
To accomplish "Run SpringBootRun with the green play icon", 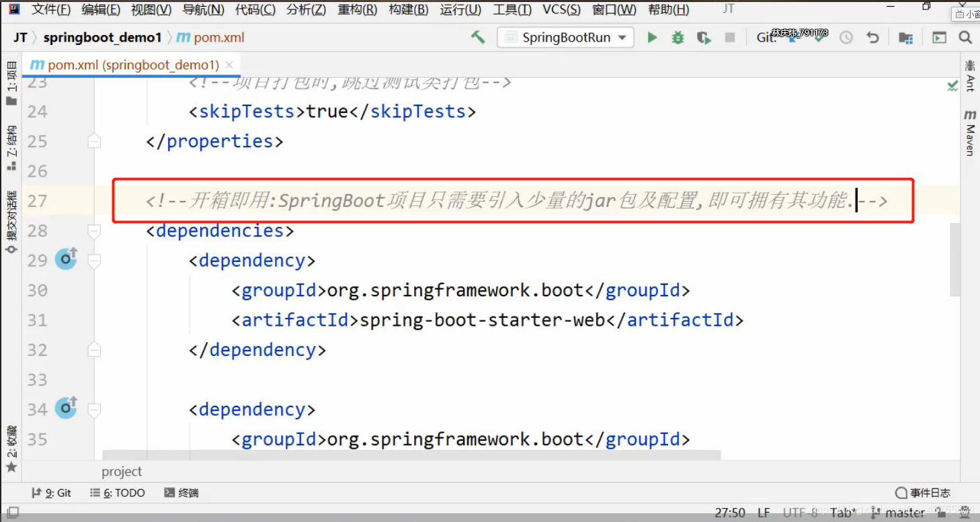I will (652, 38).
